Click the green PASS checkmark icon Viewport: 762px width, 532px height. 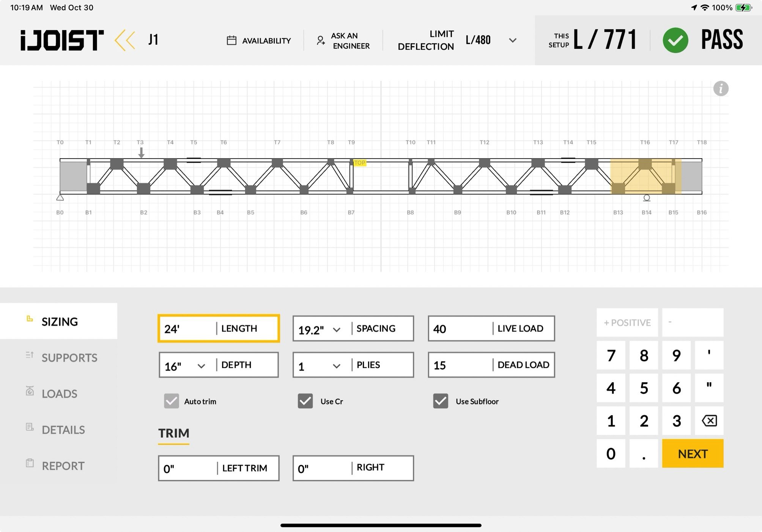pos(675,40)
